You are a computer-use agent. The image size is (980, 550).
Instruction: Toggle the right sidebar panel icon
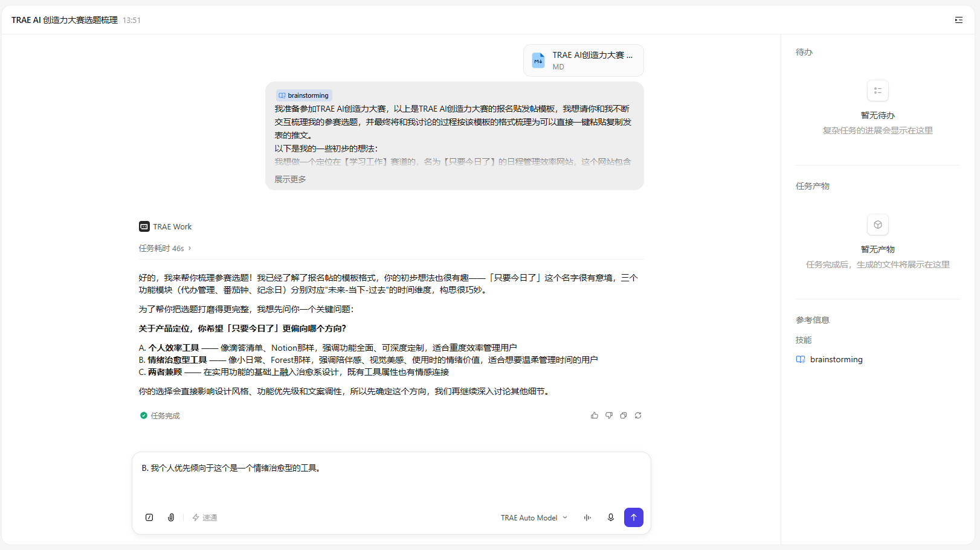pyautogui.click(x=959, y=20)
